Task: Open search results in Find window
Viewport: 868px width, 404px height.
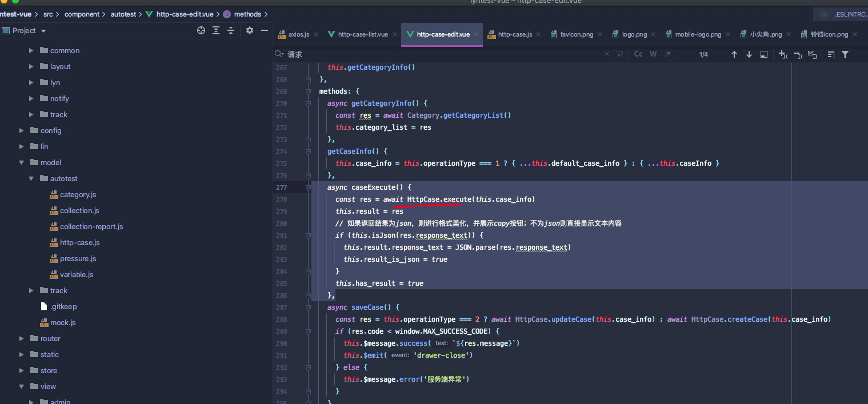Action: (x=764, y=54)
